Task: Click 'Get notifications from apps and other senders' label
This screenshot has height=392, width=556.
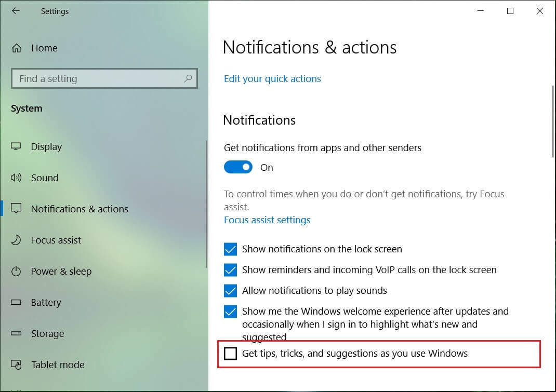Action: point(322,148)
